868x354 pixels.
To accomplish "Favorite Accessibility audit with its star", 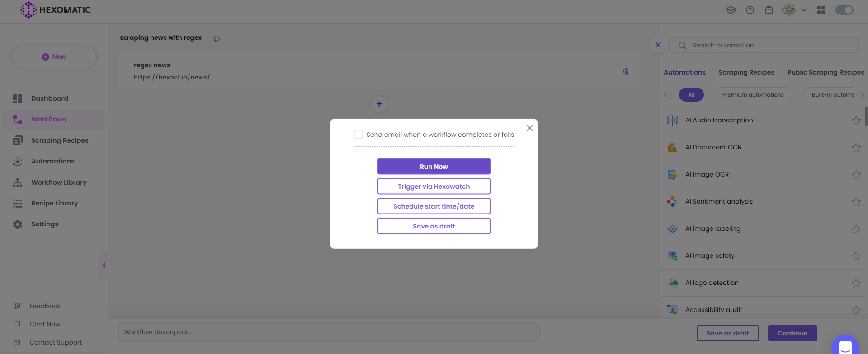I will (856, 310).
